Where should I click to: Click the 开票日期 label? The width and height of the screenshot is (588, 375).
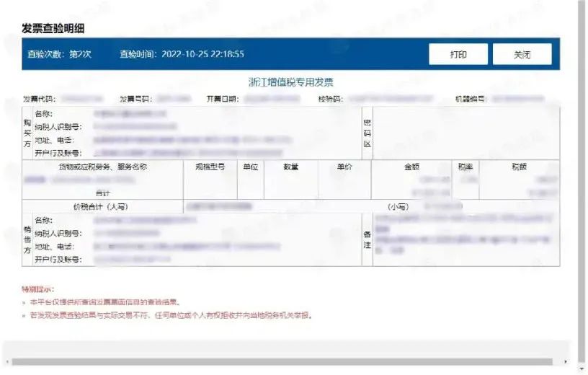click(x=223, y=99)
